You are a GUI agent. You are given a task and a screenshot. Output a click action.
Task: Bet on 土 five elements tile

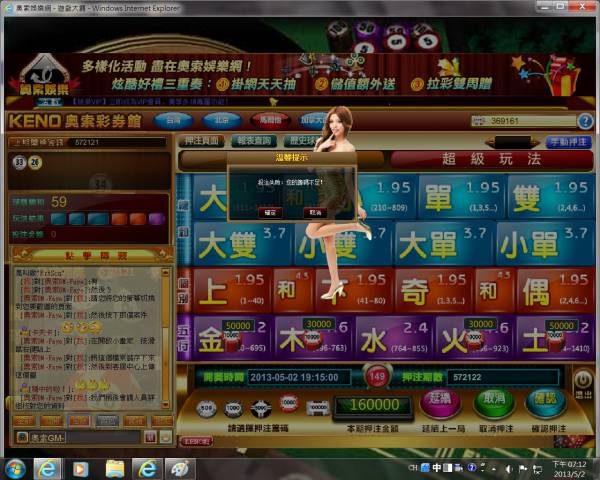tap(555, 338)
